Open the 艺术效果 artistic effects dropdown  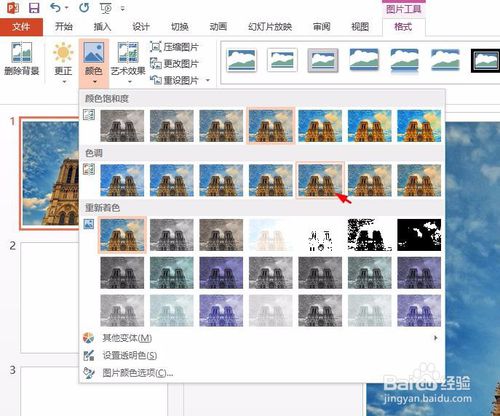pyautogui.click(x=128, y=62)
